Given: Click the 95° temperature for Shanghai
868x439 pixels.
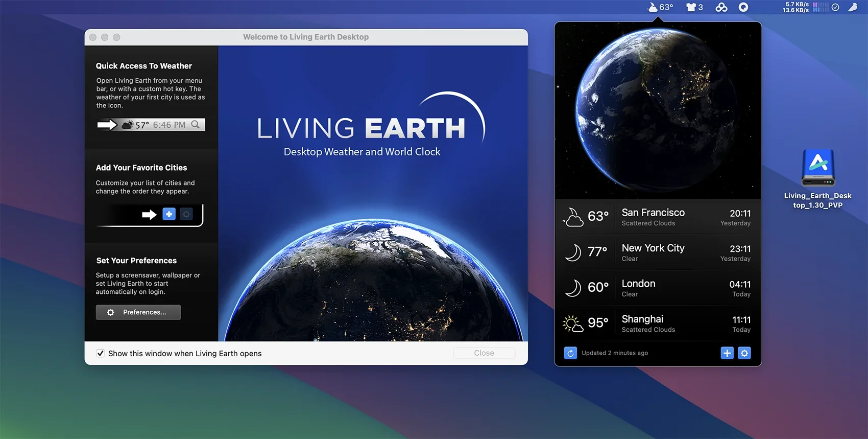Looking at the screenshot, I should pyautogui.click(x=598, y=323).
